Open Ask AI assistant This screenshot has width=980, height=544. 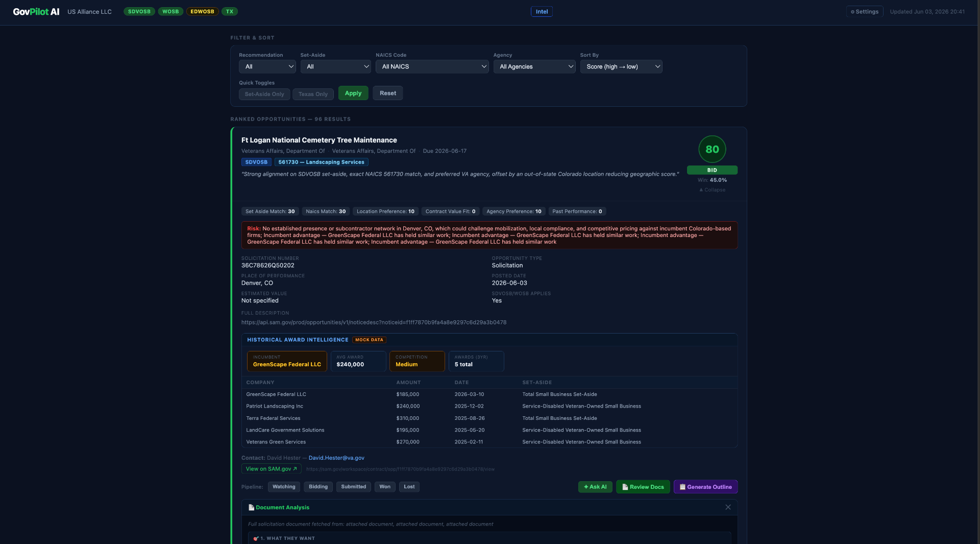(595, 487)
